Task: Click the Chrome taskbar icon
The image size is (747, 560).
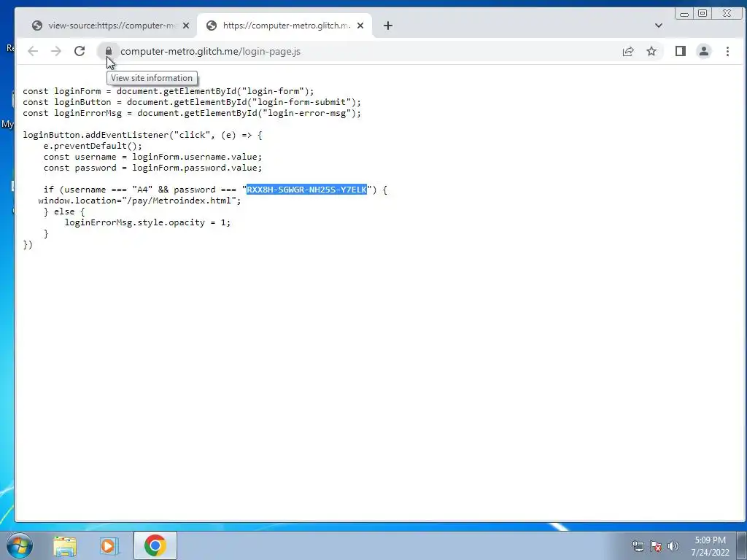Action: coord(155,545)
